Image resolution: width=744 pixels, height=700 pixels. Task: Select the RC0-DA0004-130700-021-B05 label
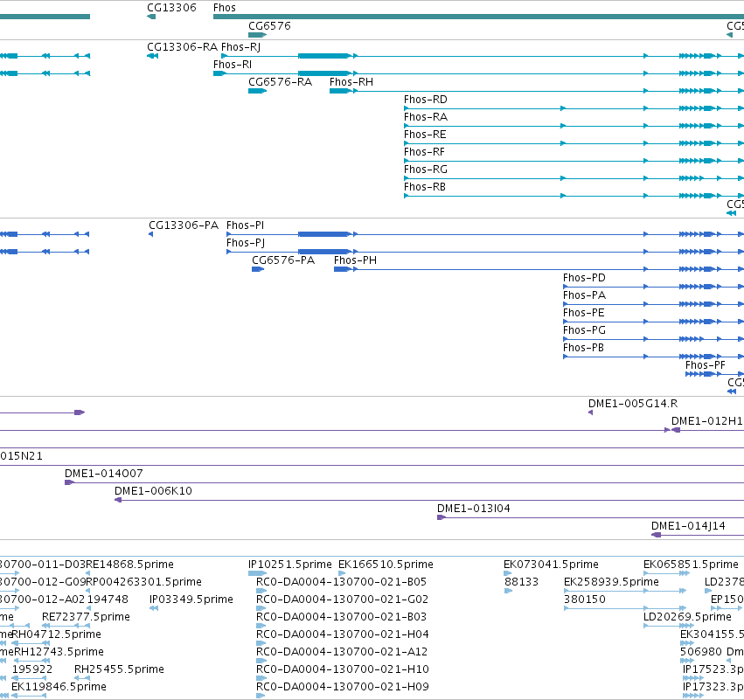(x=341, y=582)
